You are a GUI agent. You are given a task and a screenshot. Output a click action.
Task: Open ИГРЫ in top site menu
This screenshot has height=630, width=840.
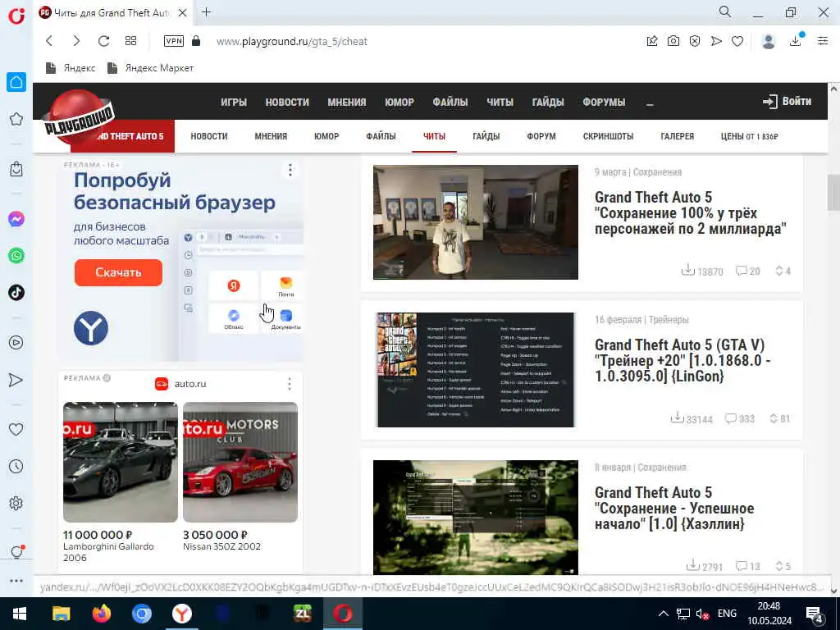coord(234,102)
